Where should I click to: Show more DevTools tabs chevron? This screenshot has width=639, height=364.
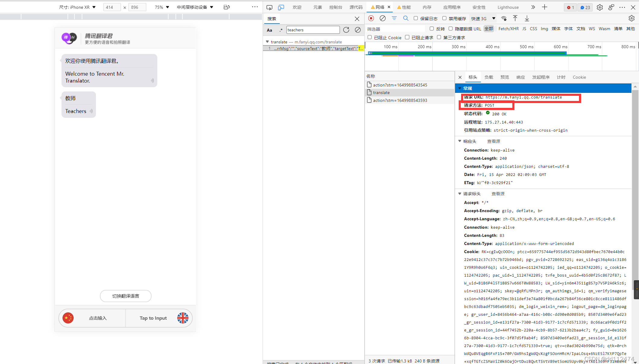[533, 7]
